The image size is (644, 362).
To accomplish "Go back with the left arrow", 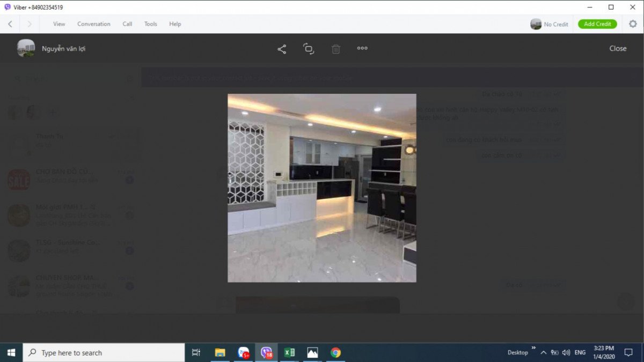I will pos(10,24).
